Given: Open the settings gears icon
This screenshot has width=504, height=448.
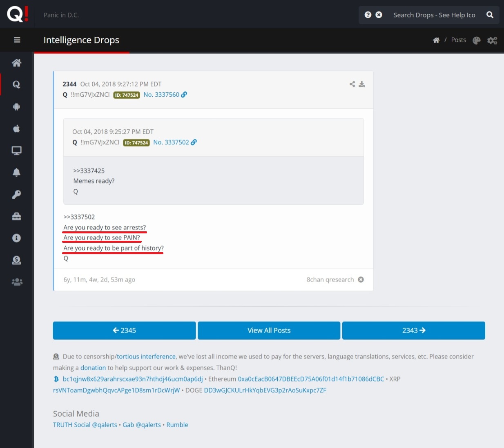Looking at the screenshot, I should [492, 40].
